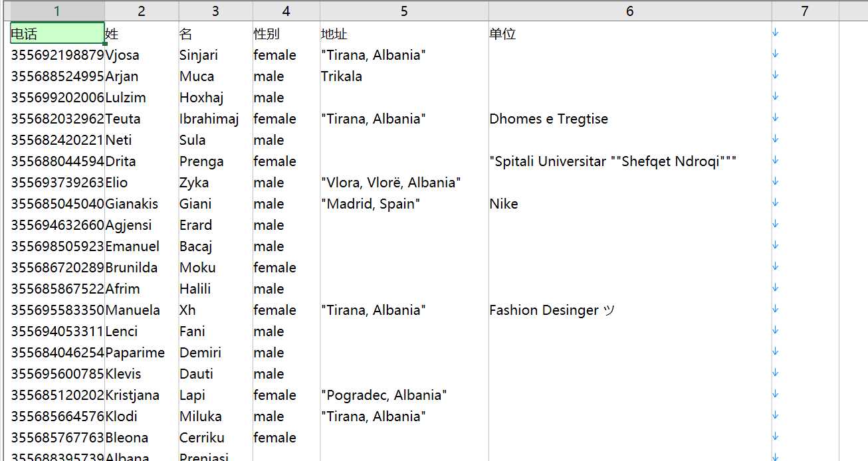
Task: Select the Spitali Universitar Shefqet Ndroqi cell
Action: (630, 161)
